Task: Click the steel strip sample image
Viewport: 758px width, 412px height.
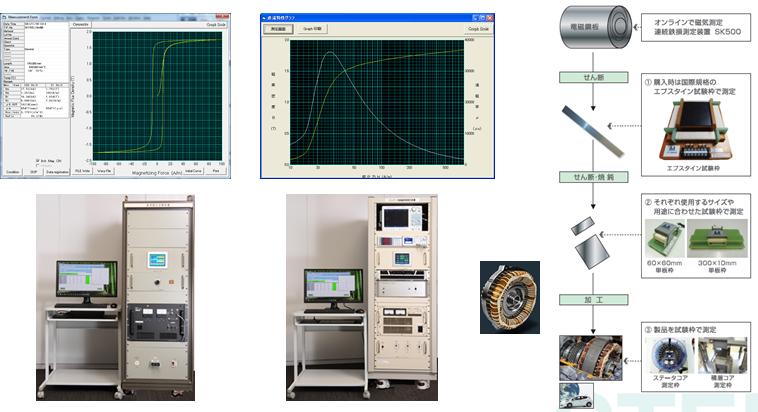Action: (592, 132)
